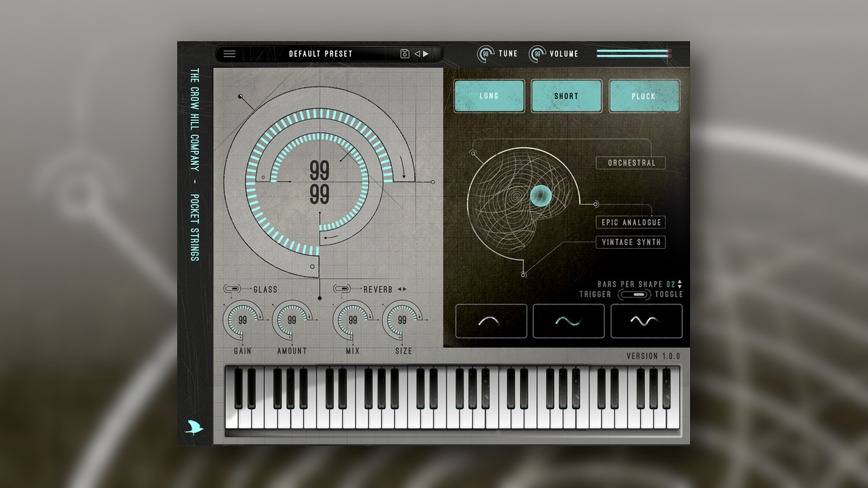The width and height of the screenshot is (868, 488).
Task: Select the white double-wave shape
Action: click(646, 321)
